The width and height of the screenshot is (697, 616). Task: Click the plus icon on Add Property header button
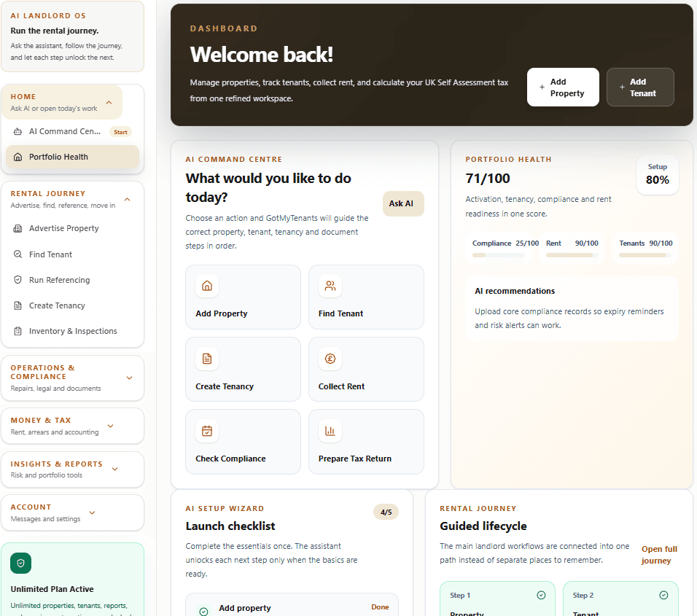point(542,87)
